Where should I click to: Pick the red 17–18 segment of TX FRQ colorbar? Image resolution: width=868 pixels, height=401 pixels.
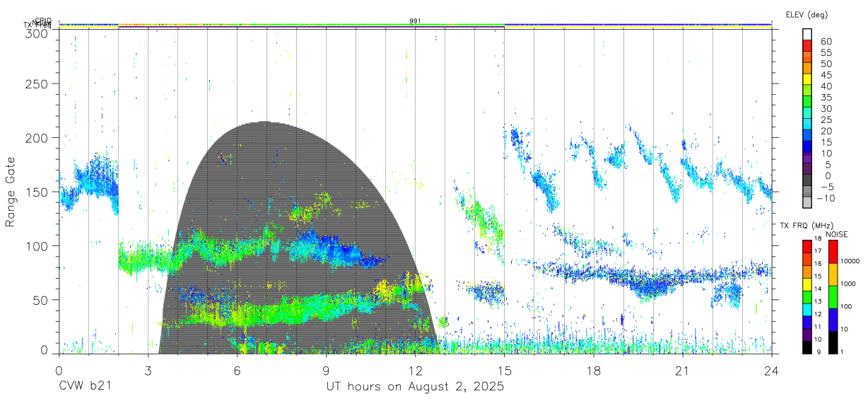[807, 247]
